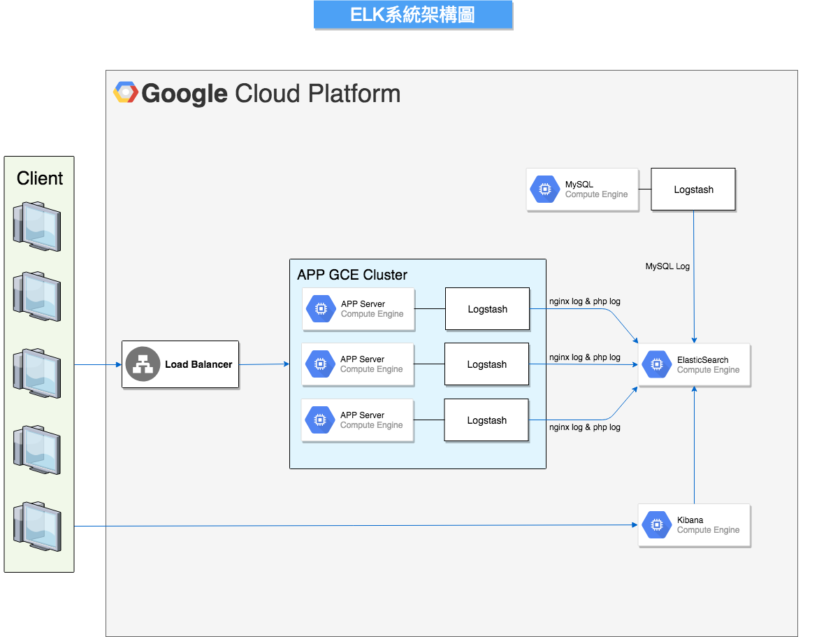This screenshot has height=637, width=840.
Task: Click the MySQL Compute Engine icon
Action: pyautogui.click(x=544, y=189)
